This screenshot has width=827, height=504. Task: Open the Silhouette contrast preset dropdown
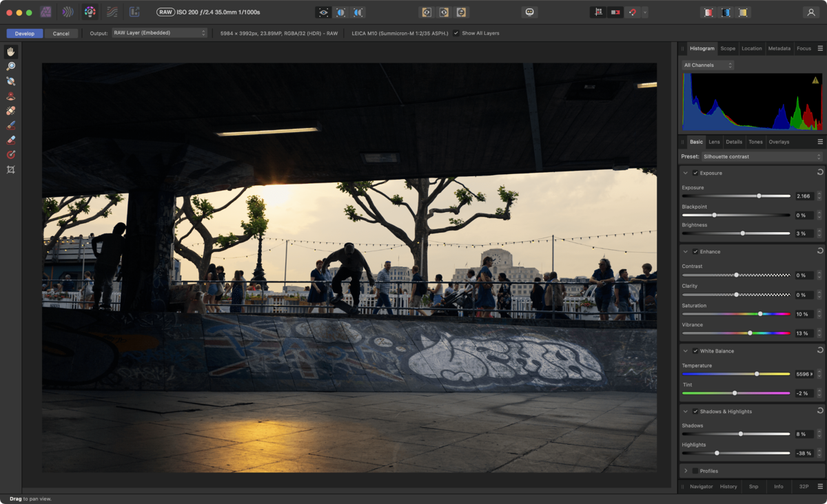point(762,157)
